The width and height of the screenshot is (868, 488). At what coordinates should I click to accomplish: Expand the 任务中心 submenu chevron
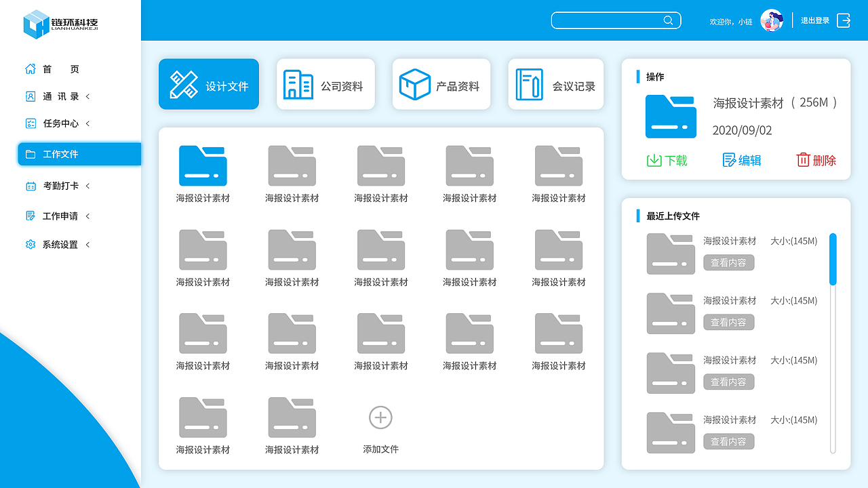(x=87, y=123)
